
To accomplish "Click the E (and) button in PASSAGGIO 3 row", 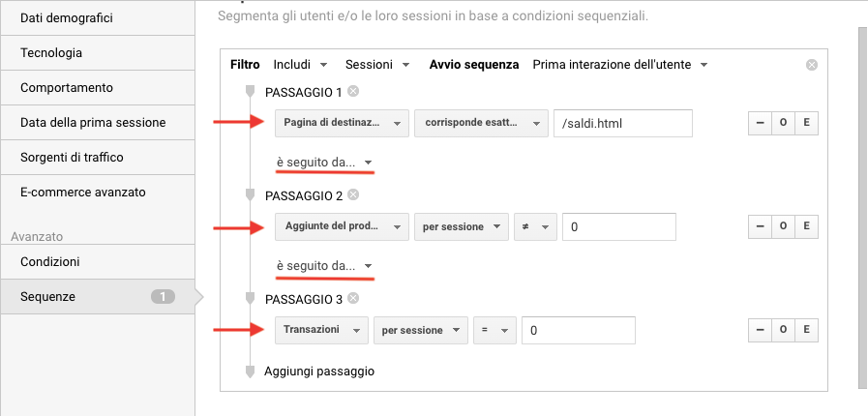I will coord(806,330).
